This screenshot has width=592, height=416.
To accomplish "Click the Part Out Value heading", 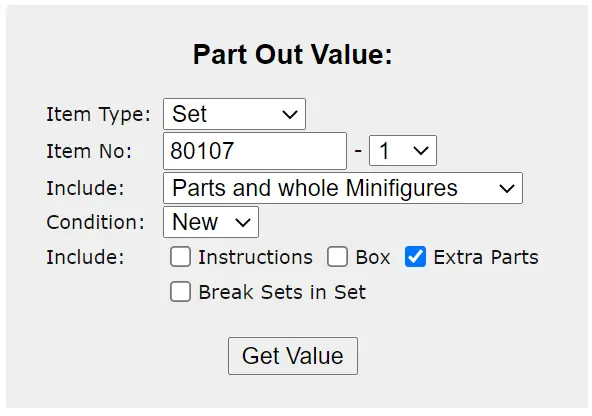I will point(293,54).
